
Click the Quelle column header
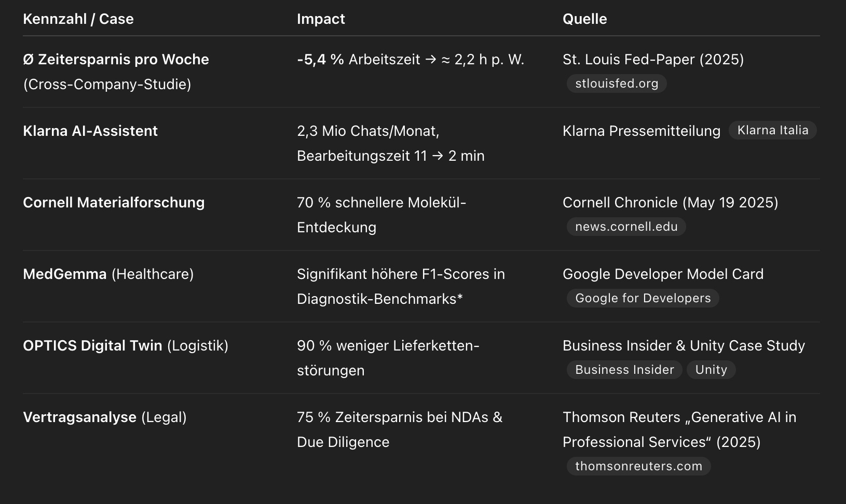pyautogui.click(x=585, y=19)
